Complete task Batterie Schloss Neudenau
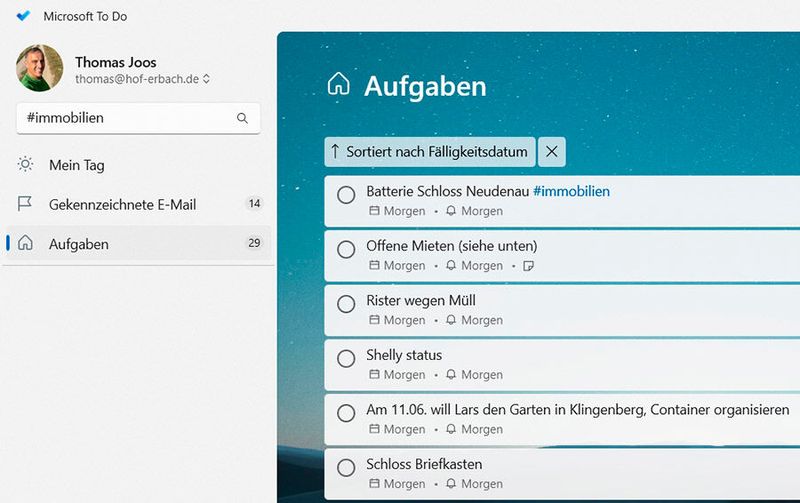 coord(346,194)
